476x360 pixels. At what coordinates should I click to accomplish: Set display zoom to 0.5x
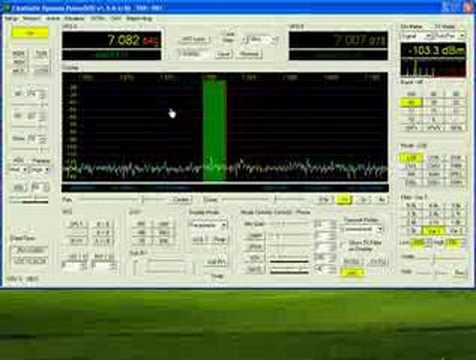coord(324,200)
